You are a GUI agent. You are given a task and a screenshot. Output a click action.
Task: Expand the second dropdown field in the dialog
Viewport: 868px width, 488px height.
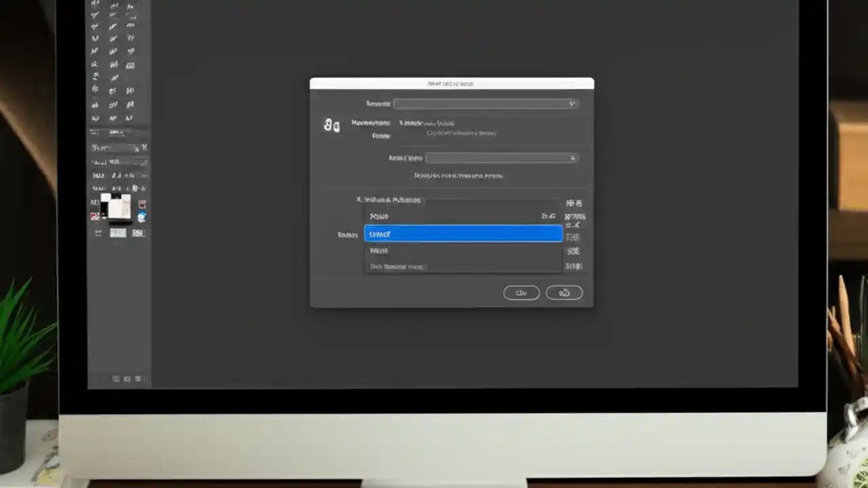click(x=502, y=158)
